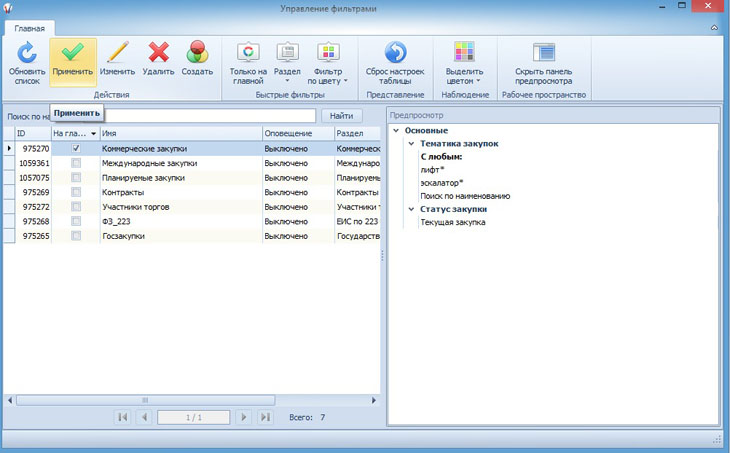
Task: Enable the checkbox for Госзакупки row
Action: 76,235
